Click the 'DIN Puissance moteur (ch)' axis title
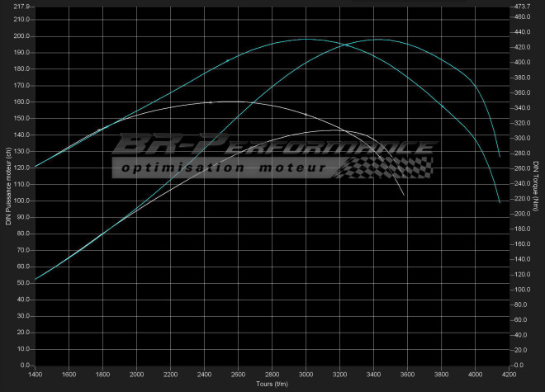The width and height of the screenshot is (545, 392). tap(7, 186)
